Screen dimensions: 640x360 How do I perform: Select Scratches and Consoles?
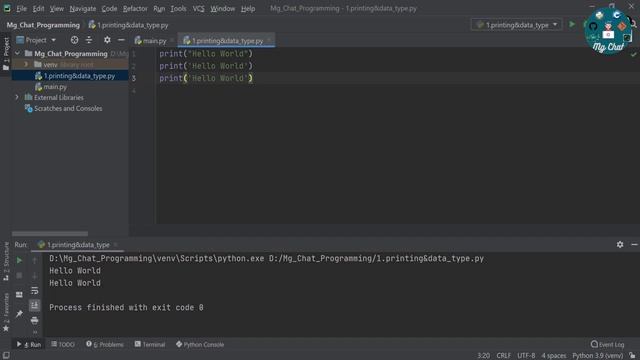coord(63,109)
